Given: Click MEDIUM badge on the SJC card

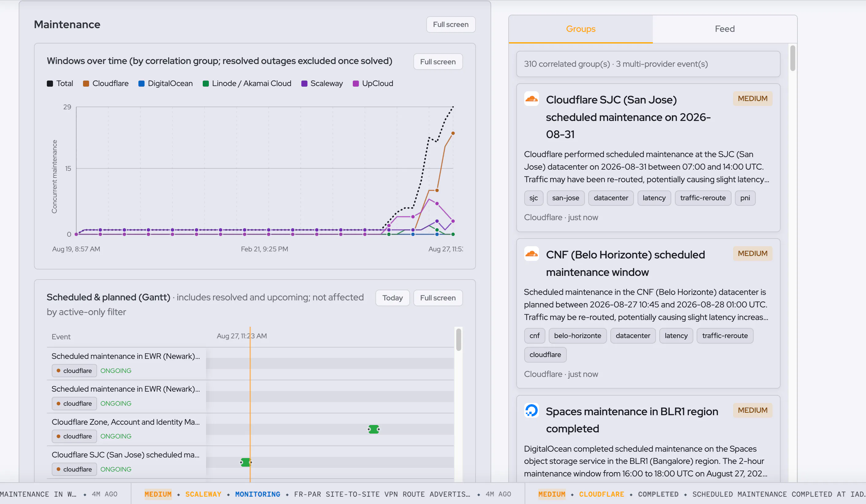Looking at the screenshot, I should (x=752, y=99).
